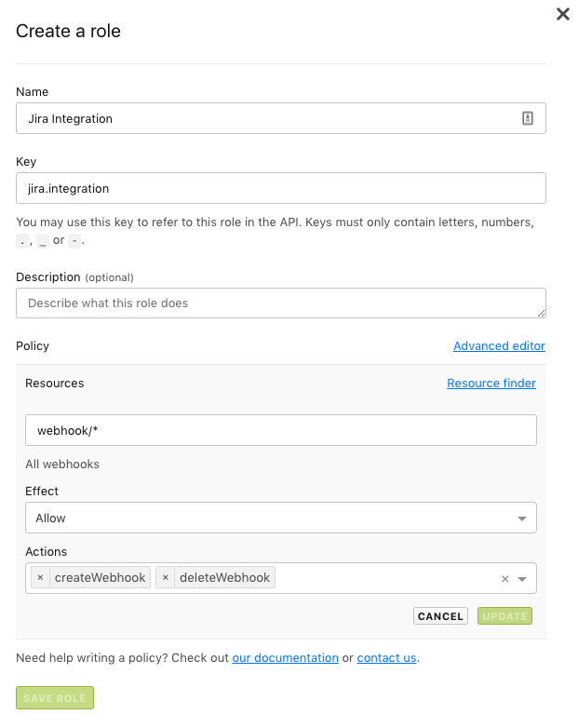Click empty space after deleteWebhook tag in Actions

[382, 578]
